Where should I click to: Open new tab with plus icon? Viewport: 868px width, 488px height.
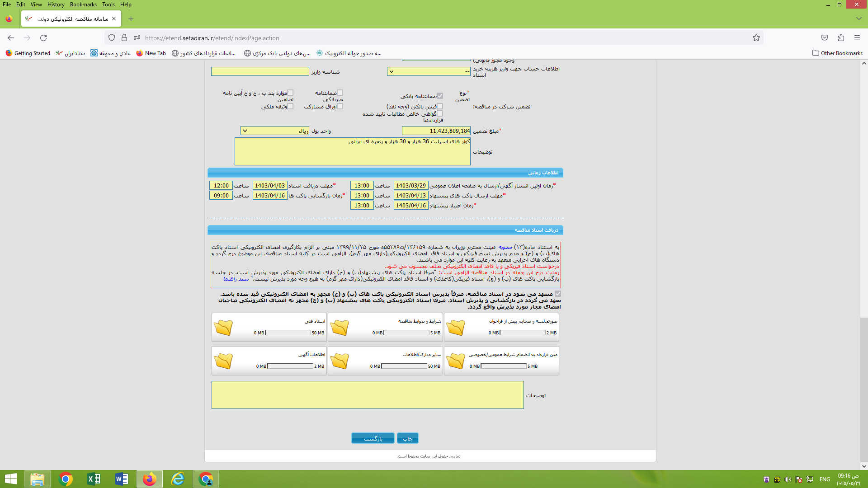131,19
